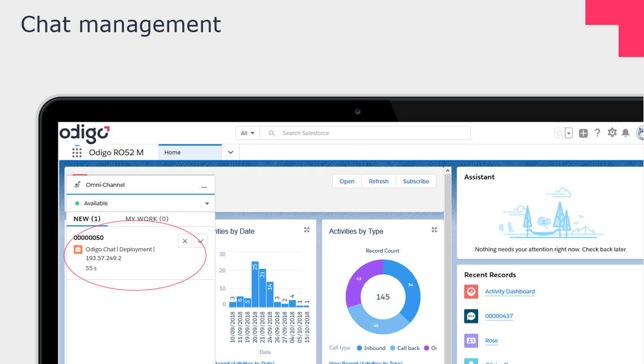
Task: Click the Refresh button
Action: pos(378,181)
